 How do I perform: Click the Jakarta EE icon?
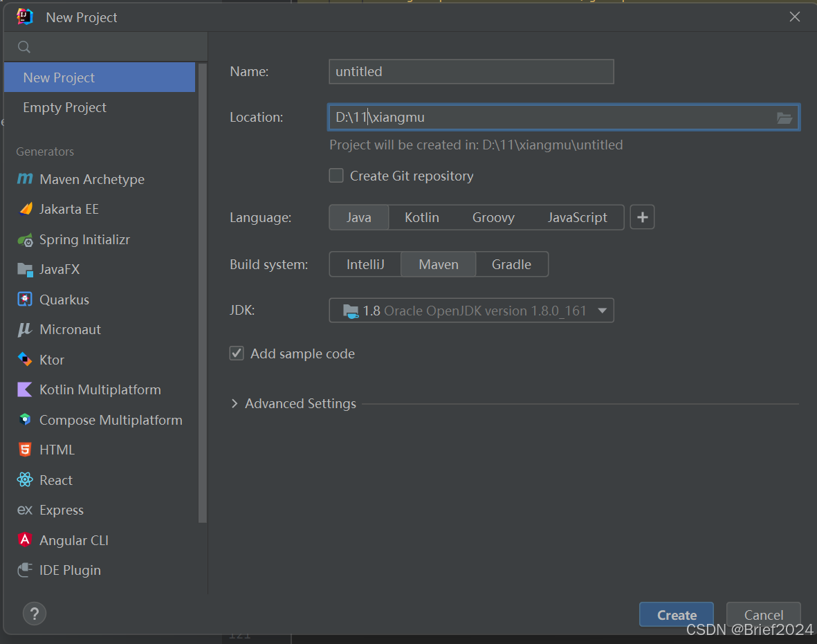click(25, 209)
